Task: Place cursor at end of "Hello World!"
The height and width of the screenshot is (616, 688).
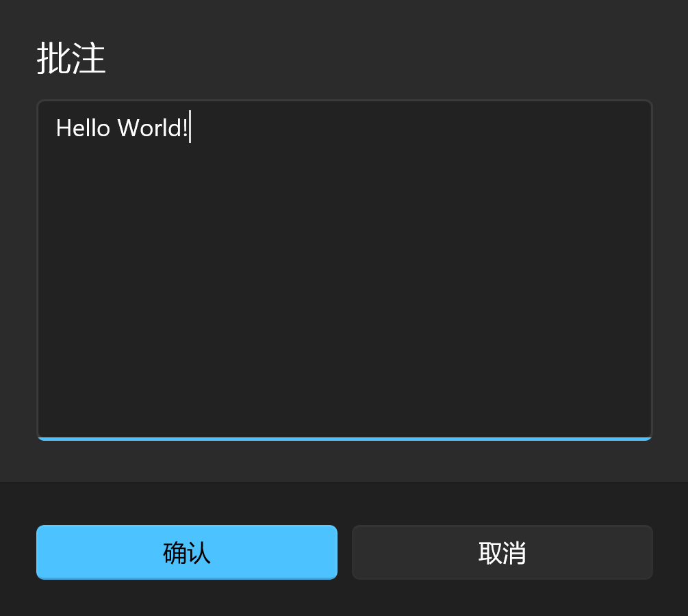Action: coord(190,128)
